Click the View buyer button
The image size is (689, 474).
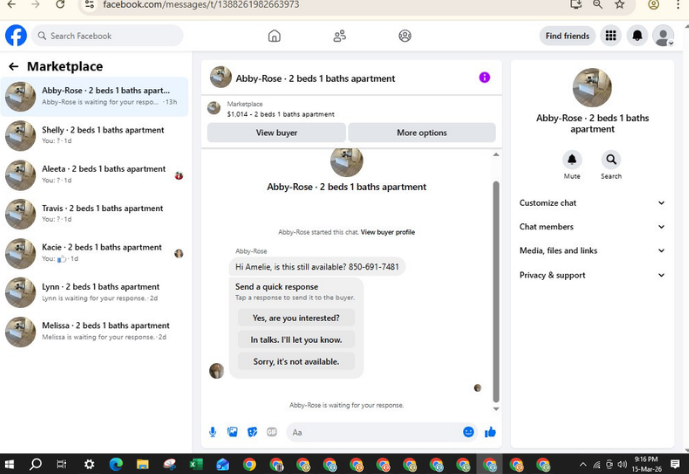(x=276, y=133)
